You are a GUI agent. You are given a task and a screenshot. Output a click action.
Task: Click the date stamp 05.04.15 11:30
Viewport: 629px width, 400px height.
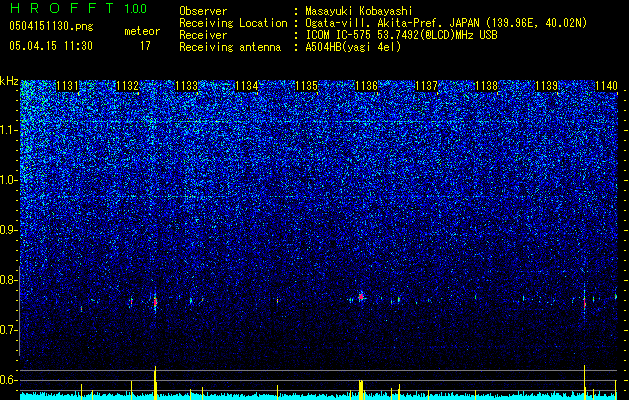tap(51, 46)
